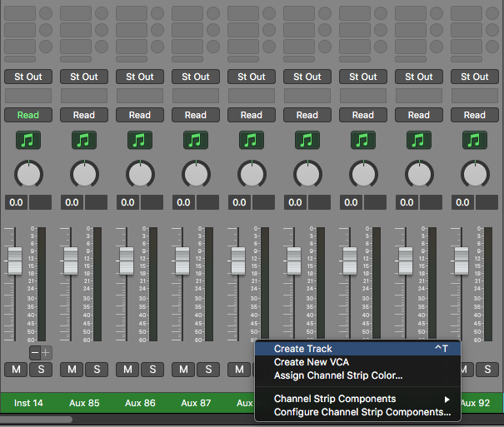Viewport: 504px width, 427px height.
Task: Open the Read automation menu on Aux 86
Action: point(140,115)
